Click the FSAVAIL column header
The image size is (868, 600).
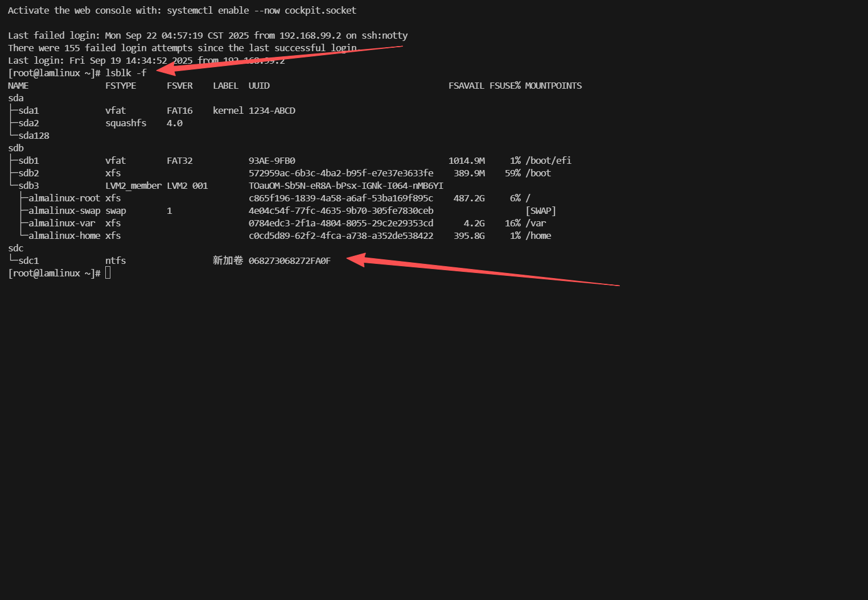pos(466,86)
